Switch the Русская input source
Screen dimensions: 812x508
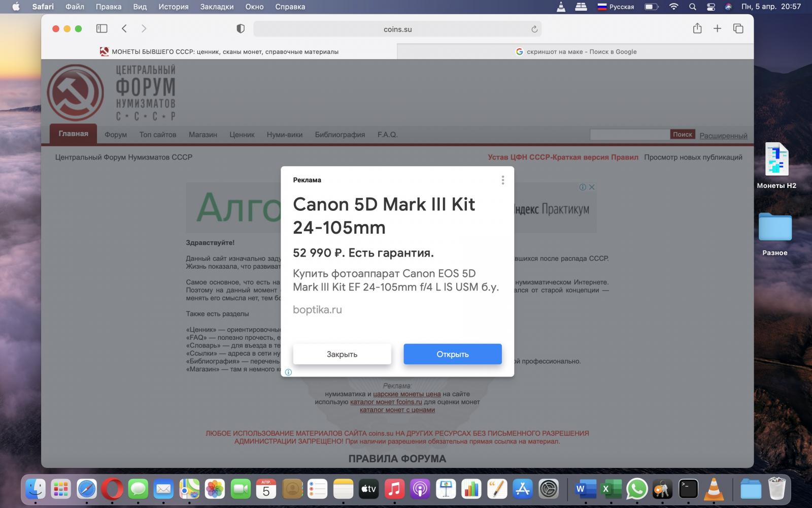[616, 7]
